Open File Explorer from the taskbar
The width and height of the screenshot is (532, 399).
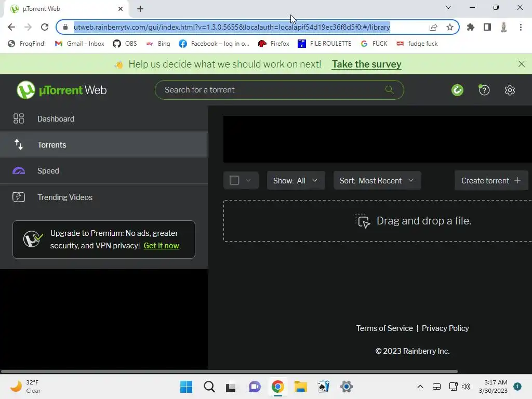click(x=301, y=387)
